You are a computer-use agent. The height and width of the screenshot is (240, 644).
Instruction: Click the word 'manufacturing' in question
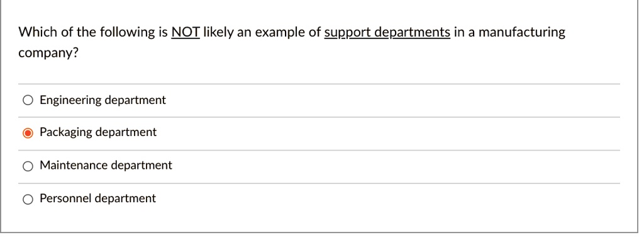(x=522, y=32)
